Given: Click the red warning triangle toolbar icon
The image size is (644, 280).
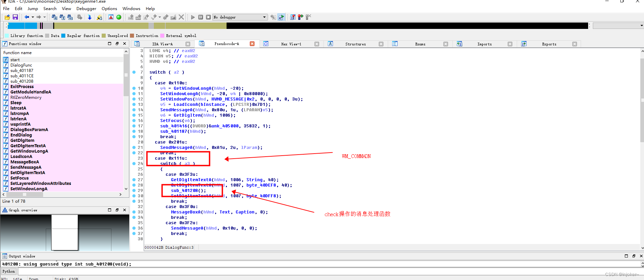Looking at the screenshot, I should click(x=111, y=17).
